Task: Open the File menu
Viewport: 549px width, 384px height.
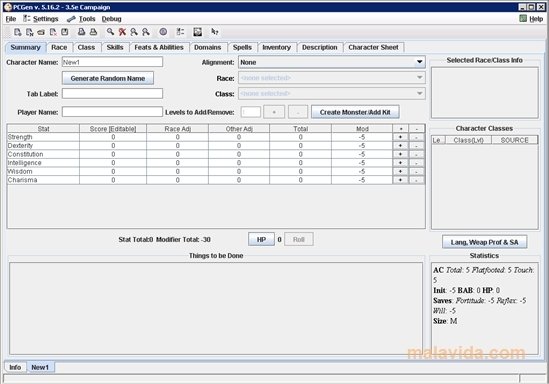Action: [x=11, y=19]
